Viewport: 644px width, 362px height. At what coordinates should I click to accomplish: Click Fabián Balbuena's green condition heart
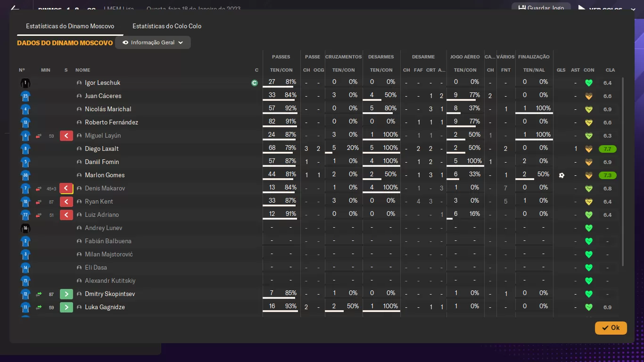tap(588, 241)
